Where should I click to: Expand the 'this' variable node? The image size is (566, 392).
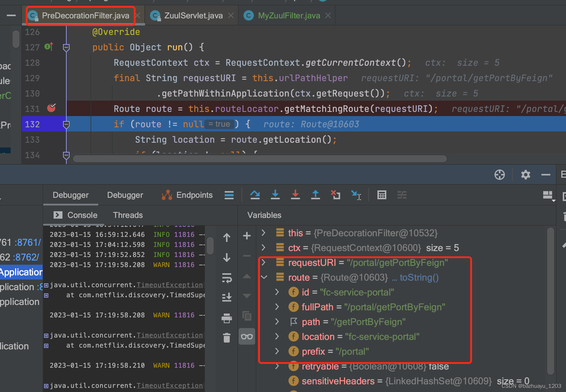click(263, 233)
